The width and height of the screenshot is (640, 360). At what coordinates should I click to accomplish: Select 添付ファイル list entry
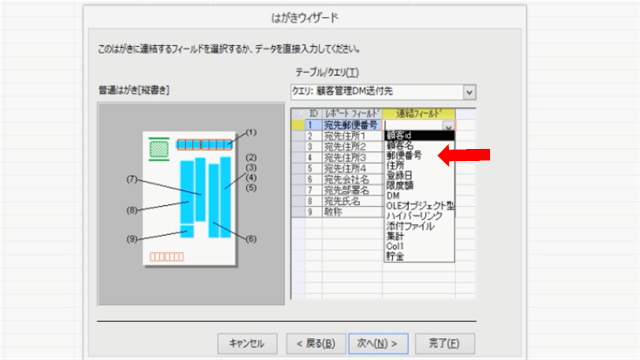410,226
